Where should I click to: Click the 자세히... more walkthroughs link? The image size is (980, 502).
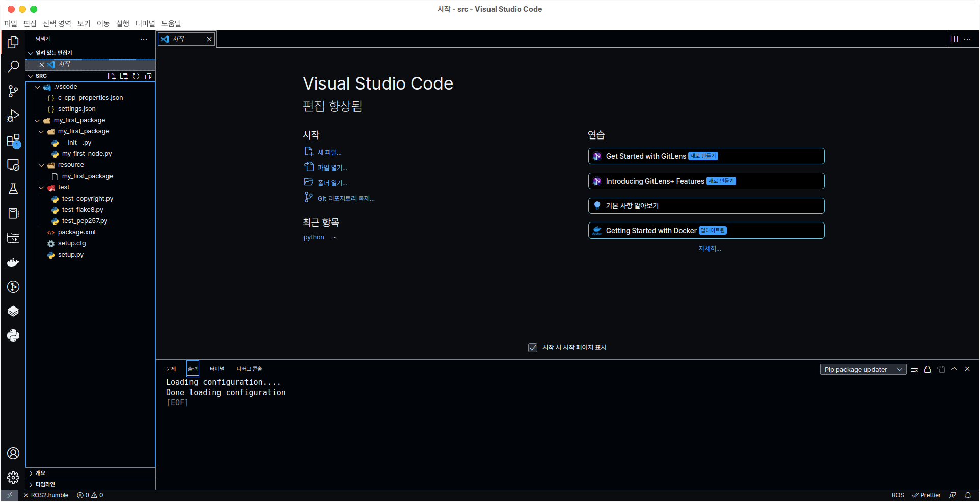click(710, 248)
